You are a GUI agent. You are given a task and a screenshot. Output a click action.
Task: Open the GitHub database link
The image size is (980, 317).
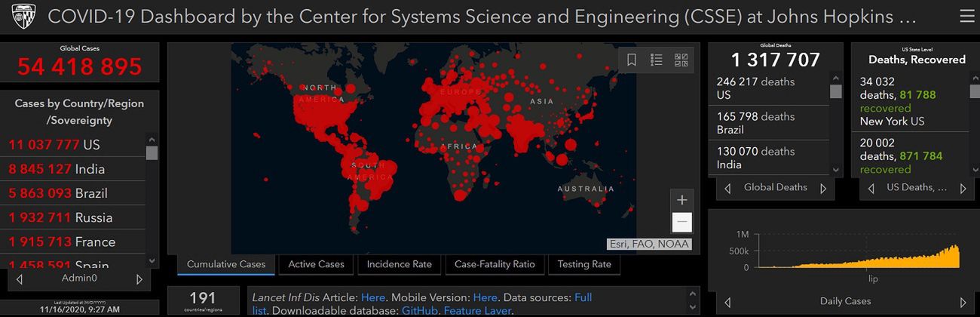click(419, 311)
